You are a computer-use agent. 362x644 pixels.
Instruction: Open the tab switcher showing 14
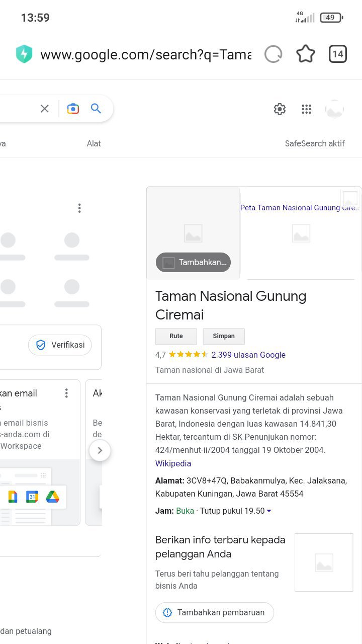tap(338, 54)
